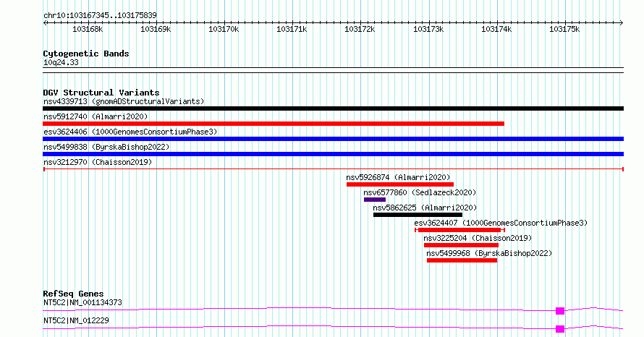This screenshot has width=644, height=337.
Task: Click the purple bar of nsv6577860
Action: (375, 200)
